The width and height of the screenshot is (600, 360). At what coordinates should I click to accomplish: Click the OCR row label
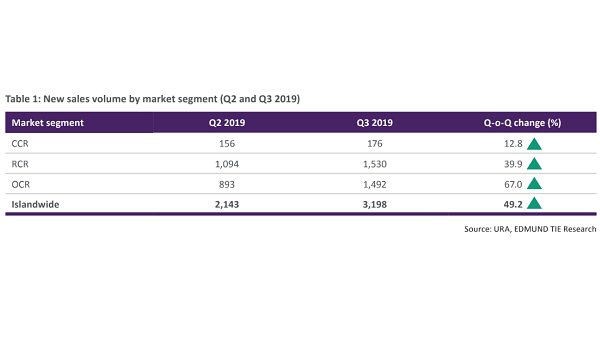(x=21, y=184)
